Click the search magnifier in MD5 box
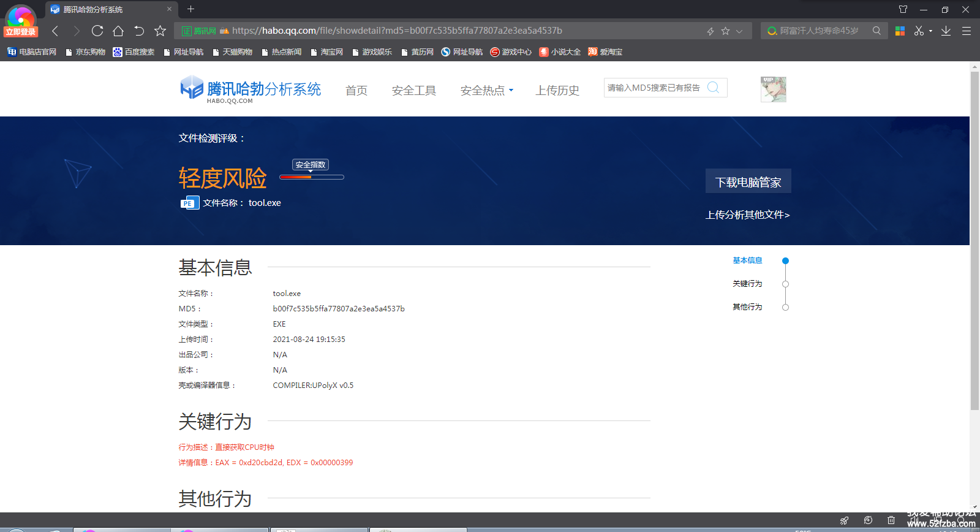 click(x=713, y=88)
